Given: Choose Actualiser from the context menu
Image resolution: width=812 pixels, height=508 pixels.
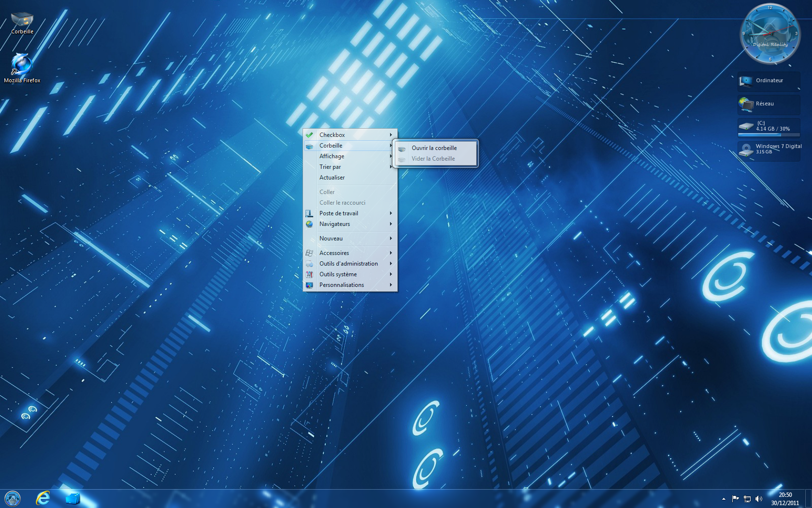Looking at the screenshot, I should (332, 178).
